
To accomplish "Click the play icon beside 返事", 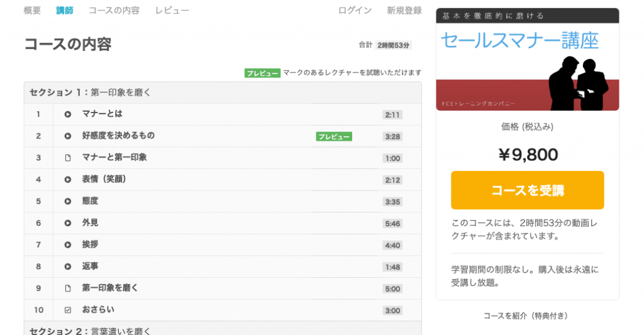I will [68, 267].
